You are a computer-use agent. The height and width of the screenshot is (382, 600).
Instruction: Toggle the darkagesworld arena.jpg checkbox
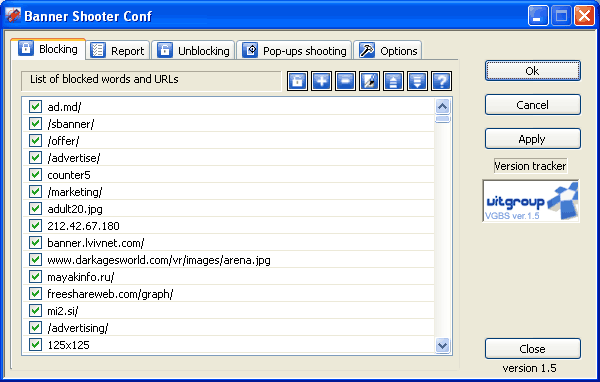[35, 260]
